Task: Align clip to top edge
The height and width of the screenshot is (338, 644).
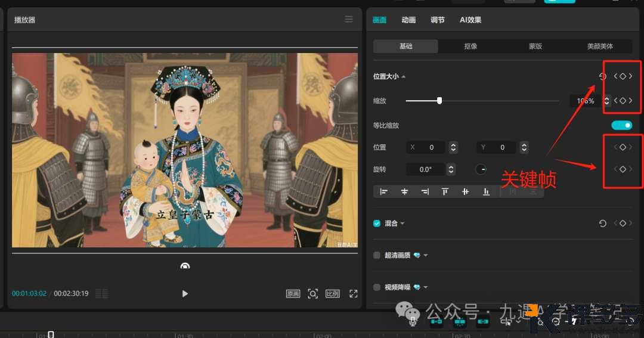Action: 445,191
